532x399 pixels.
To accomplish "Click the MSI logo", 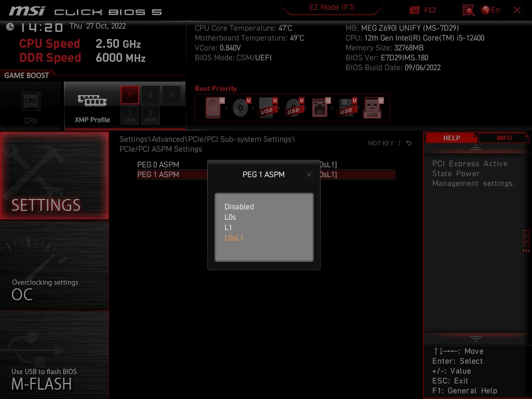I will point(27,11).
